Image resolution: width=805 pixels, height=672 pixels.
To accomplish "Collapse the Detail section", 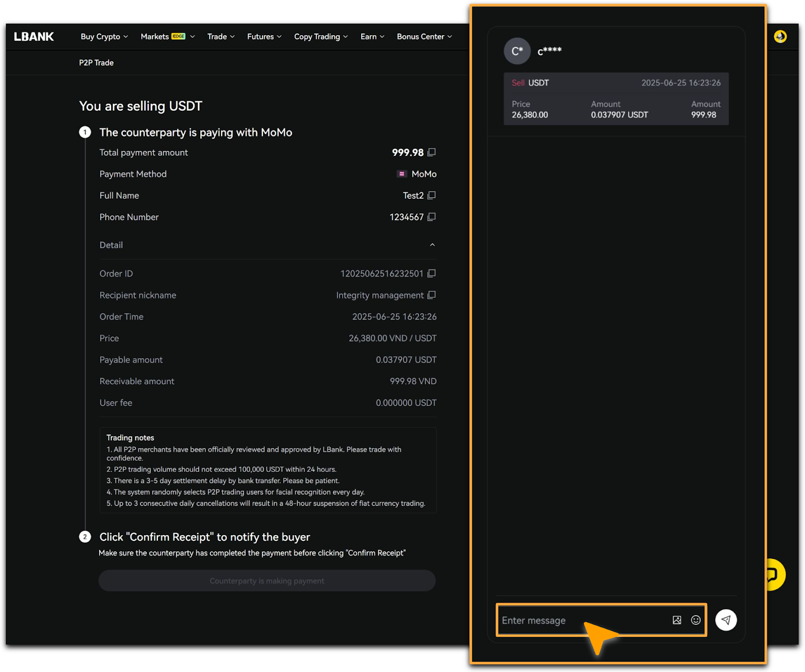I will (432, 245).
